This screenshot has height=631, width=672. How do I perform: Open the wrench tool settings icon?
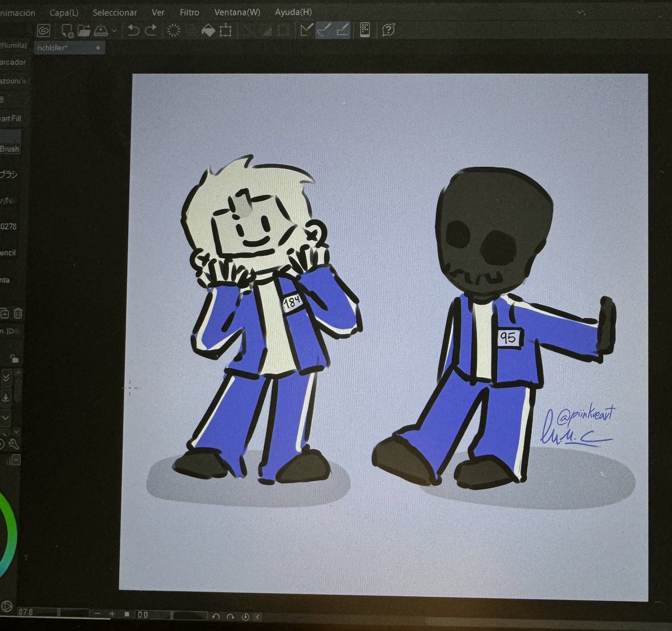point(14,445)
